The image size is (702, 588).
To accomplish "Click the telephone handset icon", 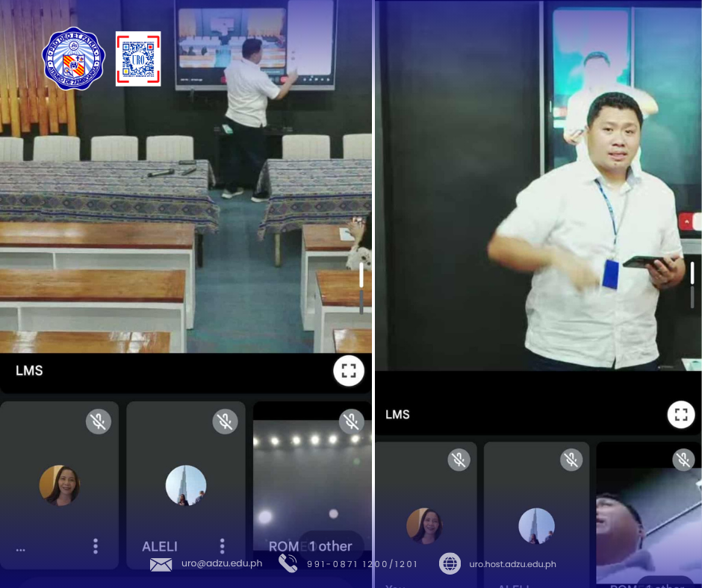I will click(288, 563).
